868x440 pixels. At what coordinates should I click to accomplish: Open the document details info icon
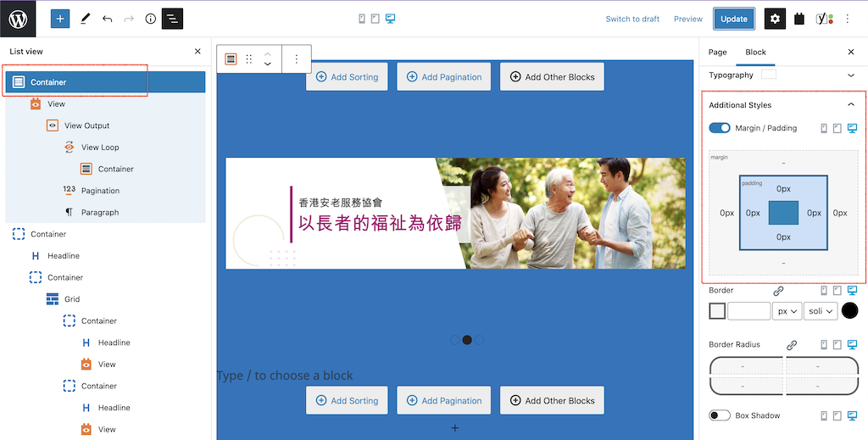(x=151, y=19)
